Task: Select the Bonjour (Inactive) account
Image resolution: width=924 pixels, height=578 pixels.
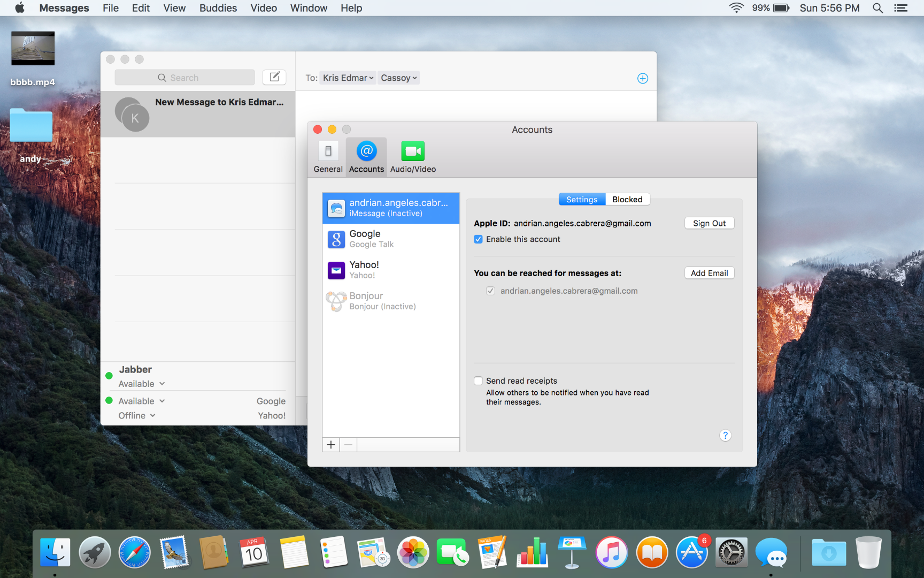Action: click(391, 301)
